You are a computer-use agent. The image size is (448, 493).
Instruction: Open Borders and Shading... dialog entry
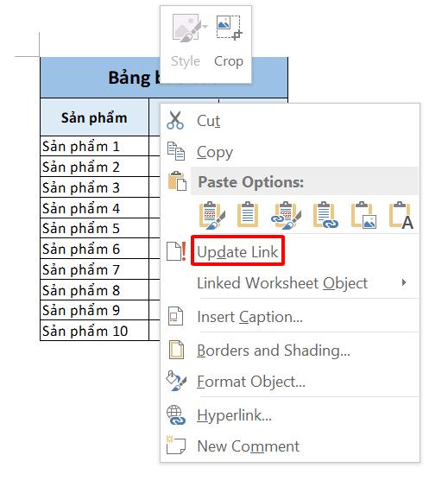click(290, 351)
